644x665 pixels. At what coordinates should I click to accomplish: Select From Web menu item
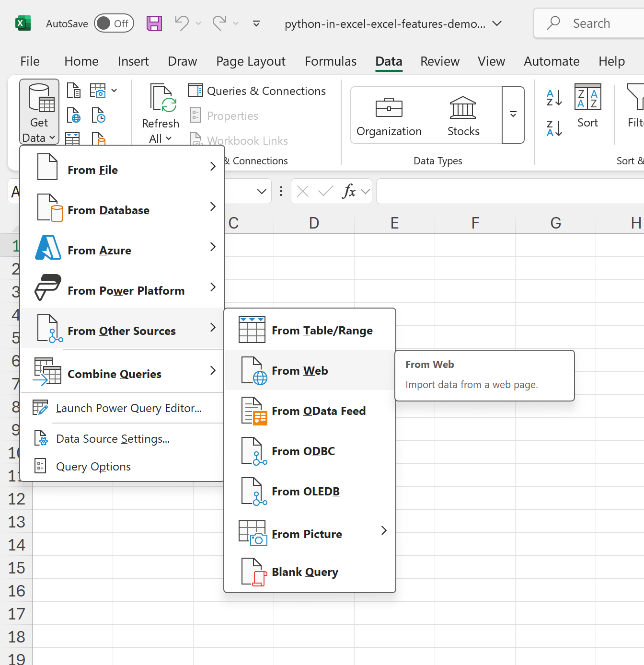point(300,371)
